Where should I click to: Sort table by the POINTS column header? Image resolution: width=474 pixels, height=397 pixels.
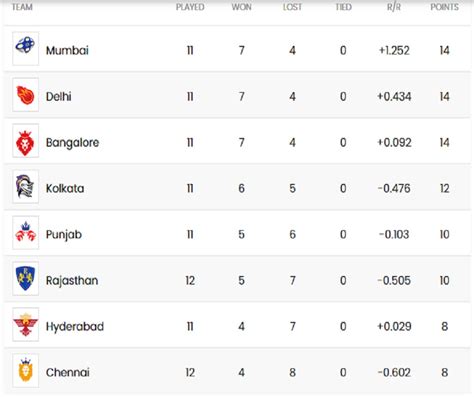(x=444, y=7)
